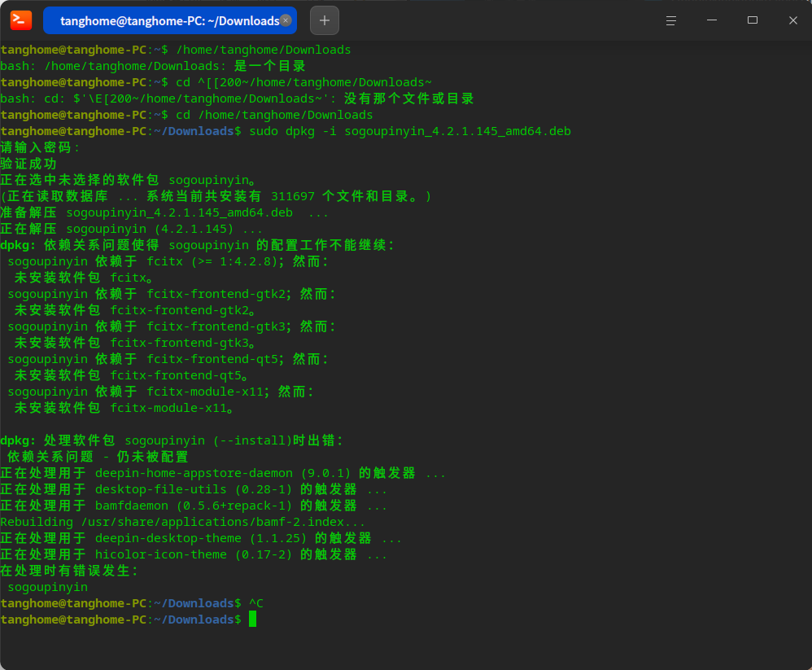This screenshot has width=812, height=670.
Task: Click the '正在解压 sogoupinyin (4.2.1.145)' line
Action: click(131, 229)
